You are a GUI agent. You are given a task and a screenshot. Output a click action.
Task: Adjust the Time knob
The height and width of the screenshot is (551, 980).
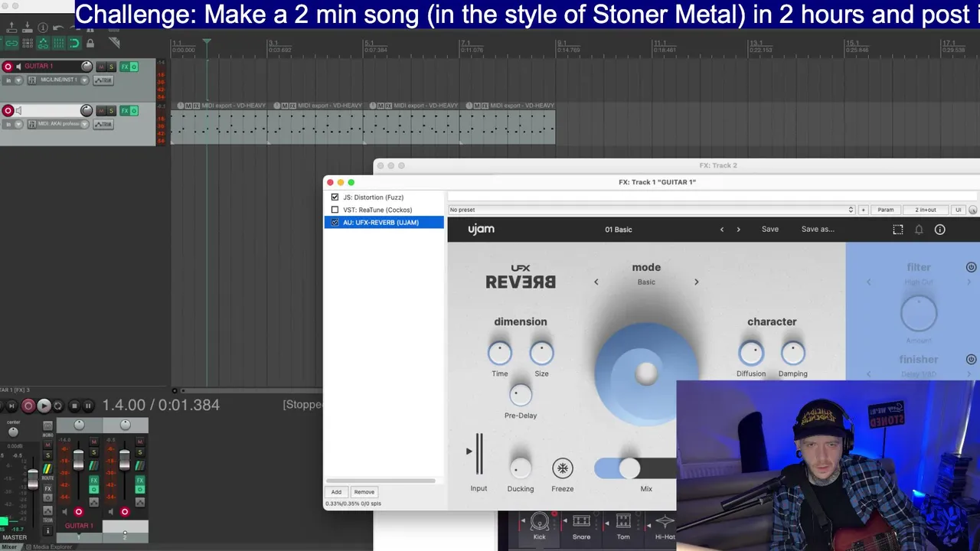tap(500, 353)
